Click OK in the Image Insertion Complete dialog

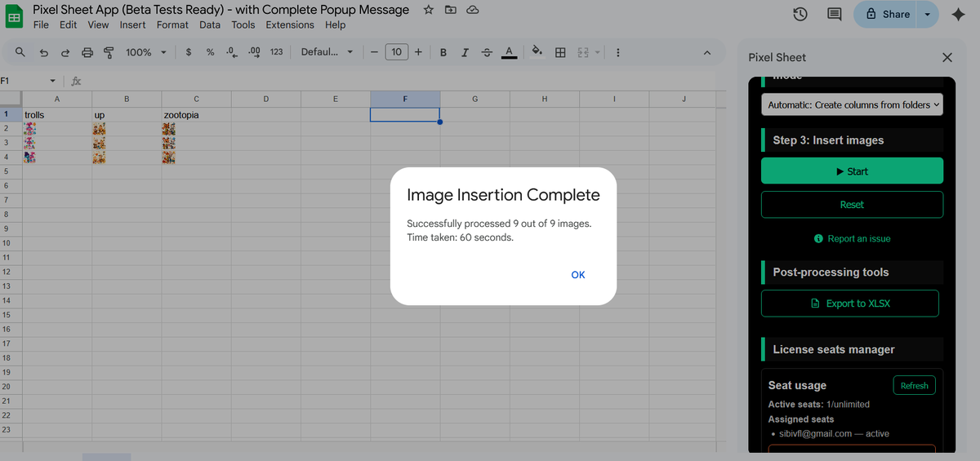point(578,275)
